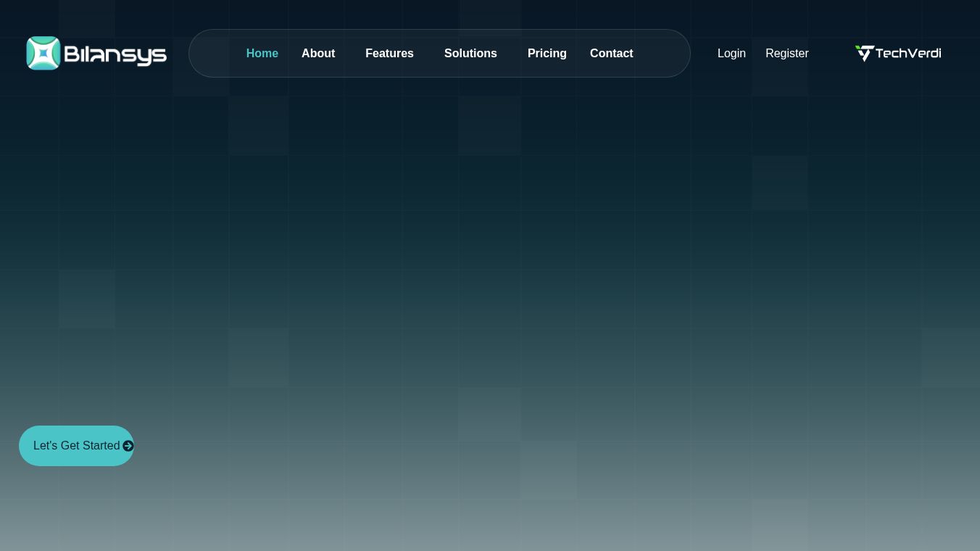Click the Login link
This screenshot has width=980, height=551.
[731, 54]
